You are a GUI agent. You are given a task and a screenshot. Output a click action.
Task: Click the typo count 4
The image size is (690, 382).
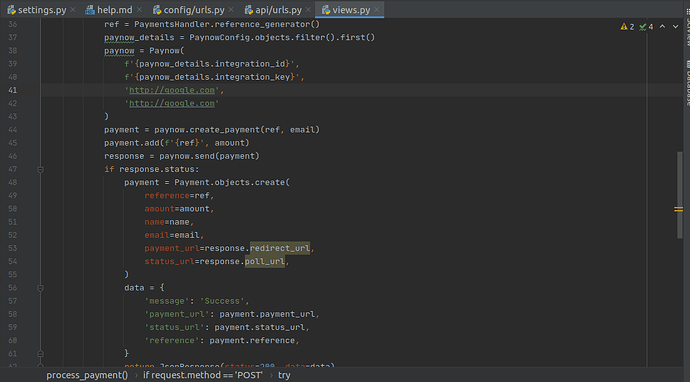click(x=651, y=27)
